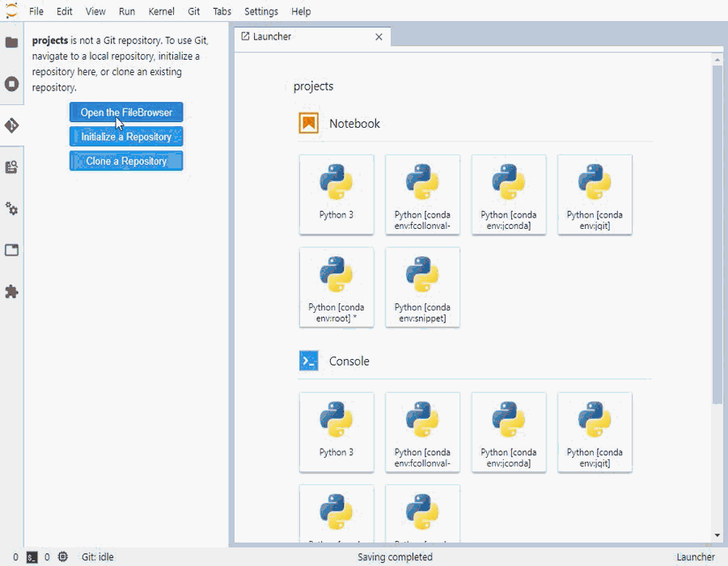Open the Tabs menu

coord(222,11)
